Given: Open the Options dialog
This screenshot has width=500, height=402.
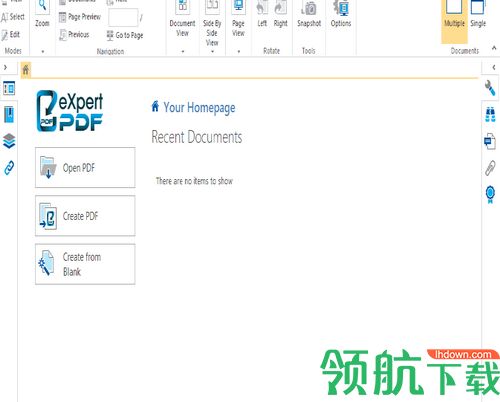Looking at the screenshot, I should coord(341,14).
